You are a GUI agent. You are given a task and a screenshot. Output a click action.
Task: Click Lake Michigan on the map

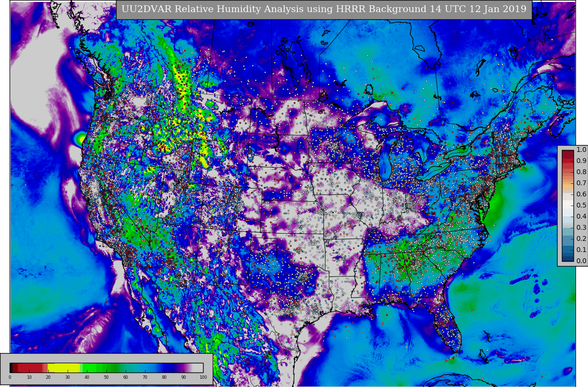[x=385, y=164]
